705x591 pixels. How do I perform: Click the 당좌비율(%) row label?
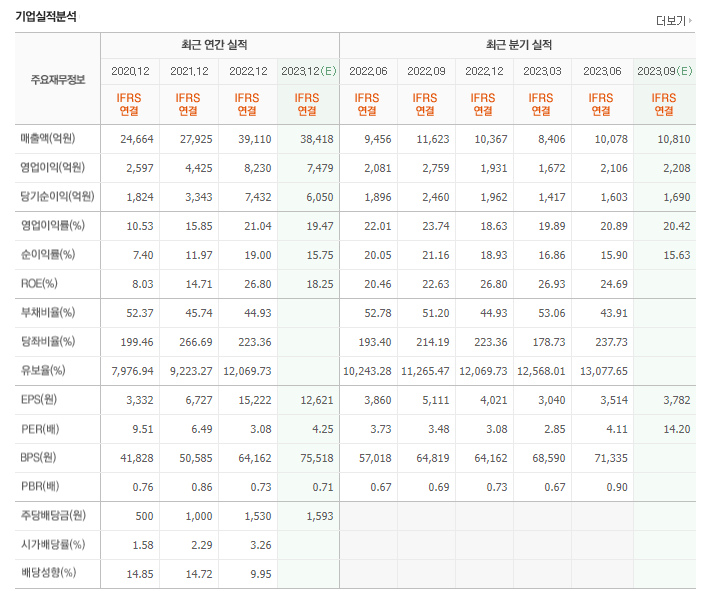[x=48, y=341]
